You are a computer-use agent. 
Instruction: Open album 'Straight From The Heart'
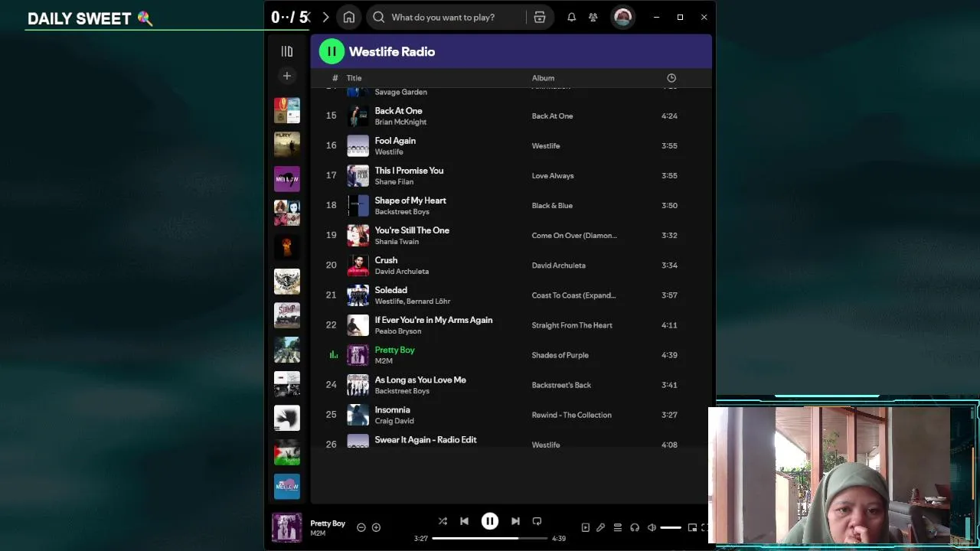pyautogui.click(x=571, y=324)
